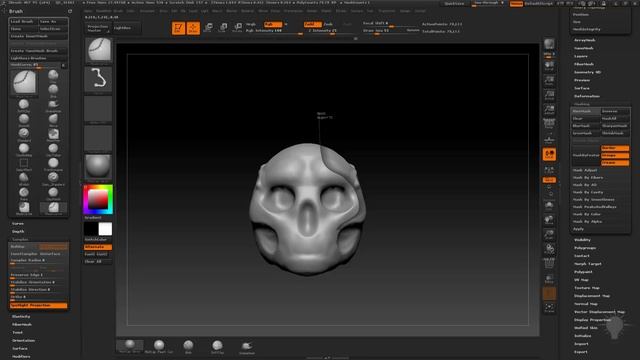The image size is (640, 360).
Task: Click the BPR render icon on right shelf
Action: [x=549, y=44]
